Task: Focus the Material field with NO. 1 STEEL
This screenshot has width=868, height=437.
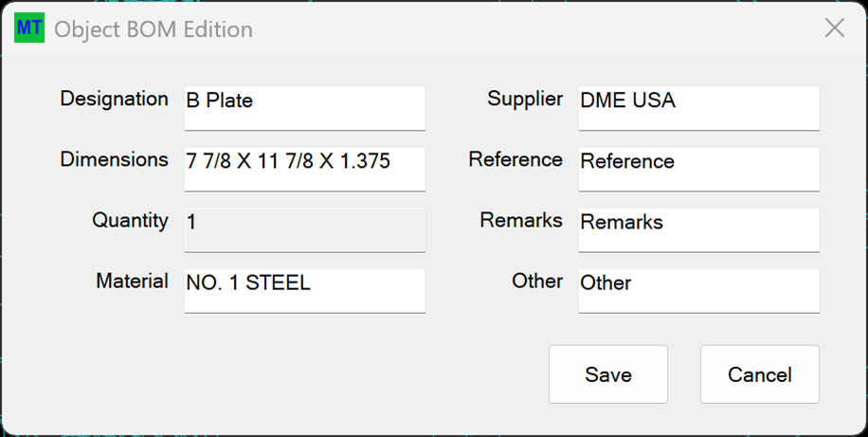Action: pyautogui.click(x=305, y=291)
